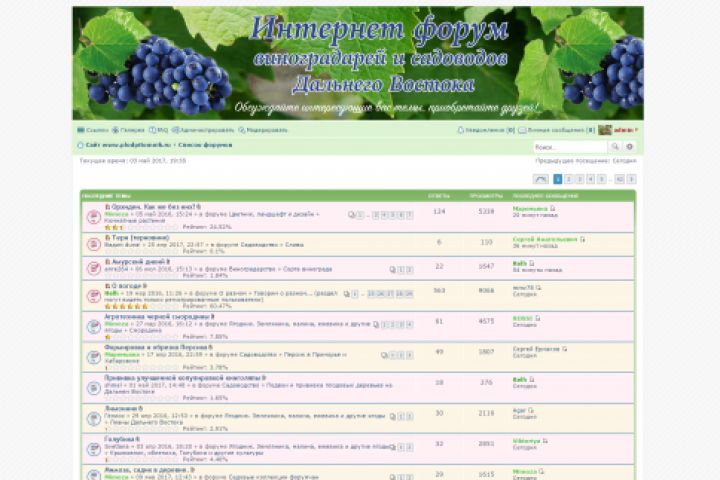Click the rating stars of О погоде topic
The image size is (720, 480).
tap(141, 306)
